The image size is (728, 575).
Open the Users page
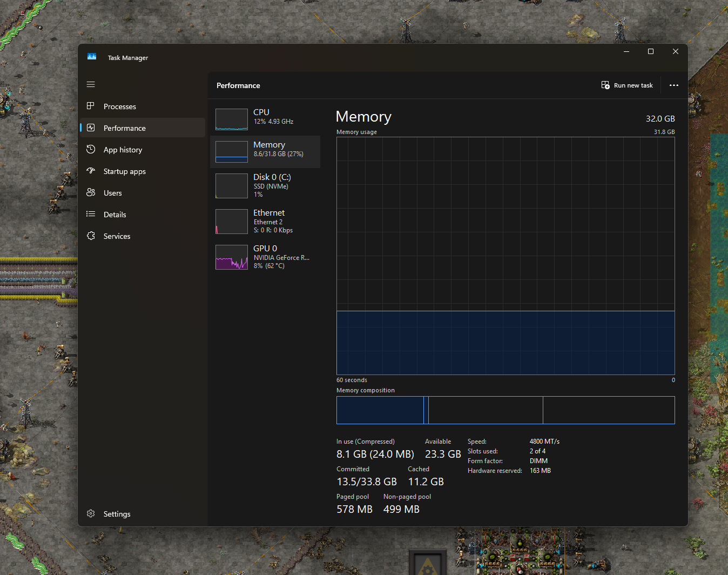coord(143,193)
